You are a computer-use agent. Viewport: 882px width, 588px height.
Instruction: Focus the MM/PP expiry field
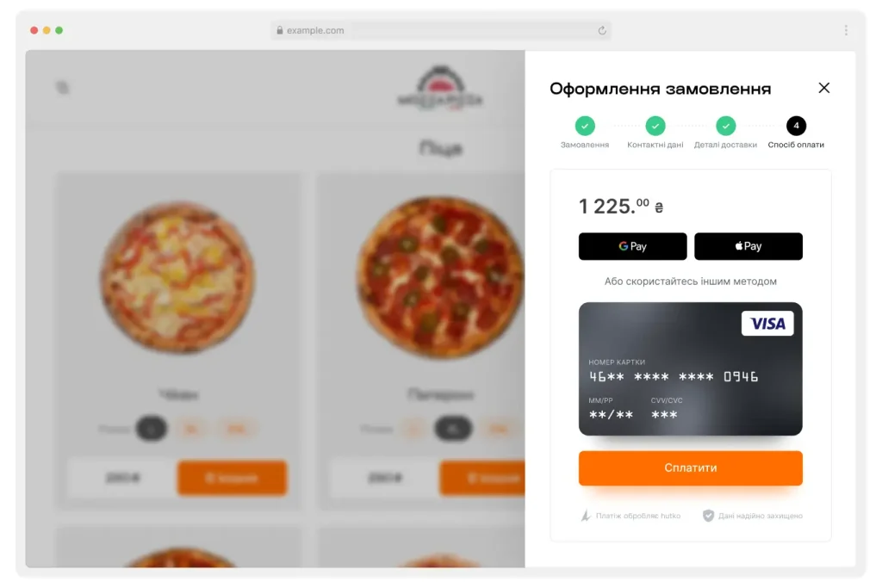[x=611, y=415]
